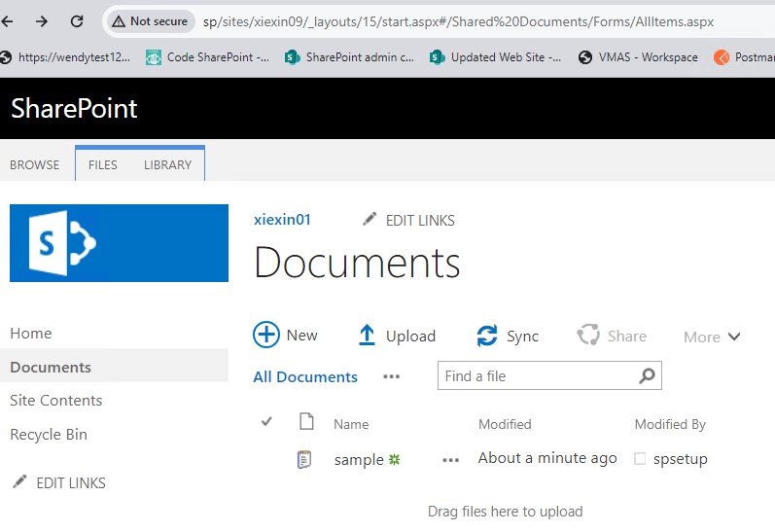Open the views ellipsis next to All Documents
This screenshot has width=775, height=532.
pyautogui.click(x=392, y=376)
